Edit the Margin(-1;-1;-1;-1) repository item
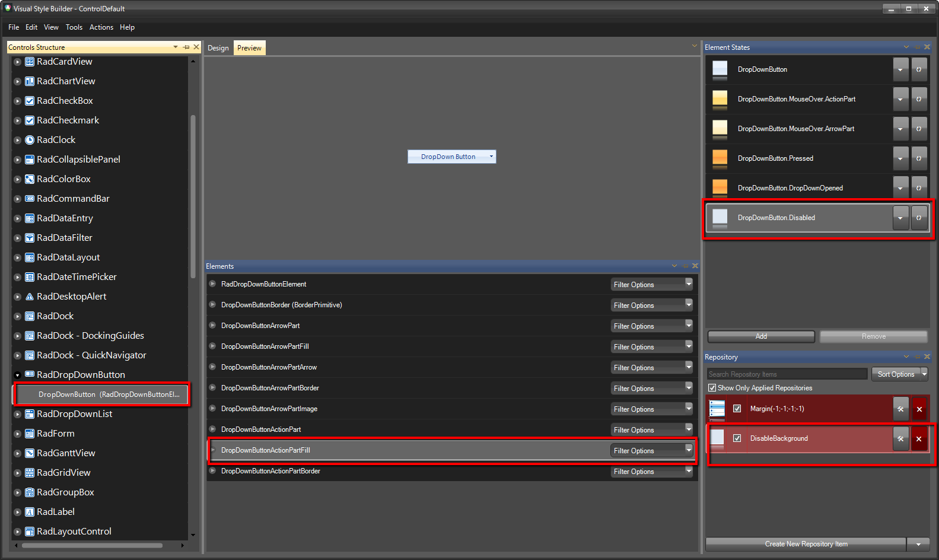 [x=900, y=409]
